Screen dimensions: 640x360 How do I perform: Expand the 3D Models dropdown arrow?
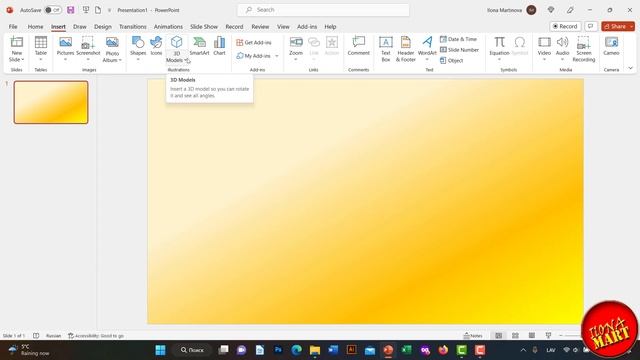[186, 60]
